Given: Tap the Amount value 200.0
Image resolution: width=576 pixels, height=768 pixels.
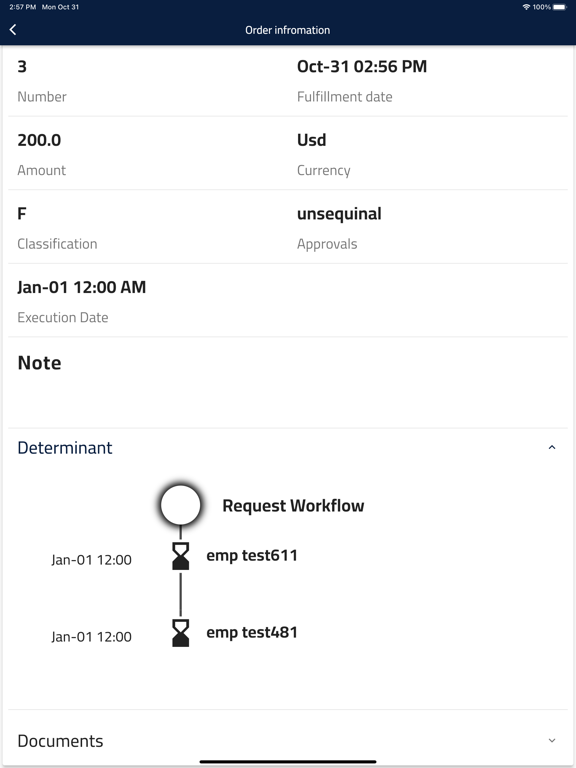Looking at the screenshot, I should coord(39,140).
